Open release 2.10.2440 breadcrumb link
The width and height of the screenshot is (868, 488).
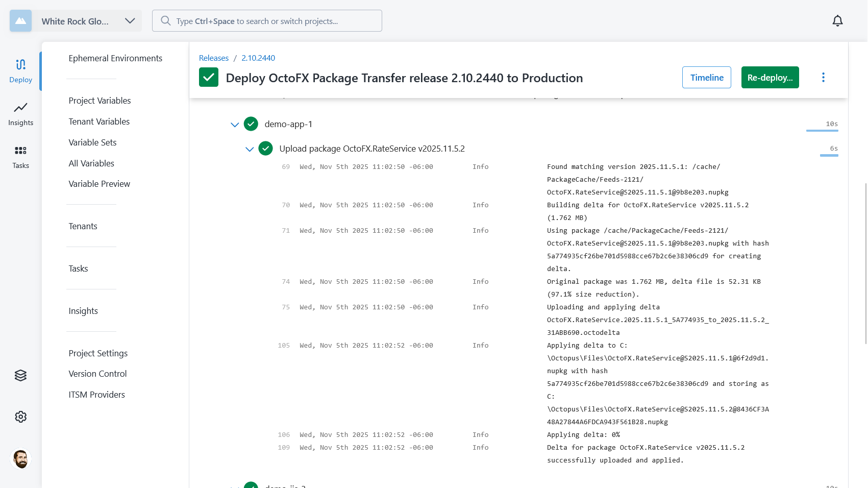pos(258,58)
